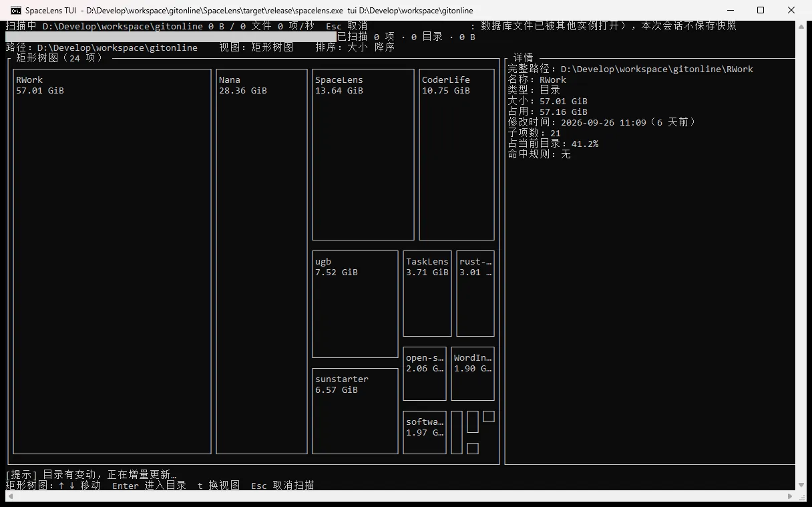
Task: Click the '类型: 目录' details line
Action: [x=534, y=90]
